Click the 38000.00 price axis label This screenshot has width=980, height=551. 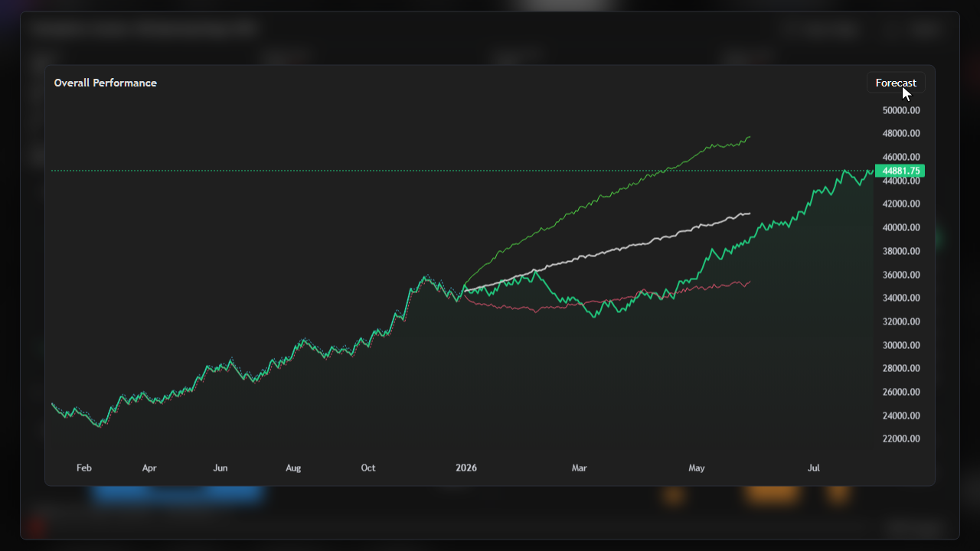tap(901, 251)
